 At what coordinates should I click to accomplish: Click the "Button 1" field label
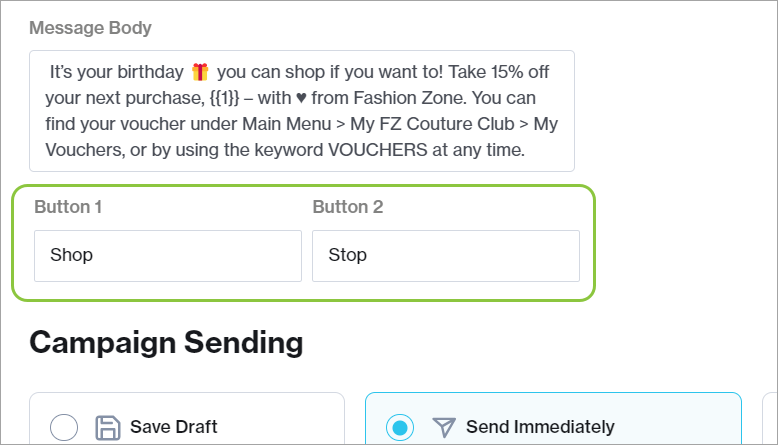pyautogui.click(x=68, y=207)
